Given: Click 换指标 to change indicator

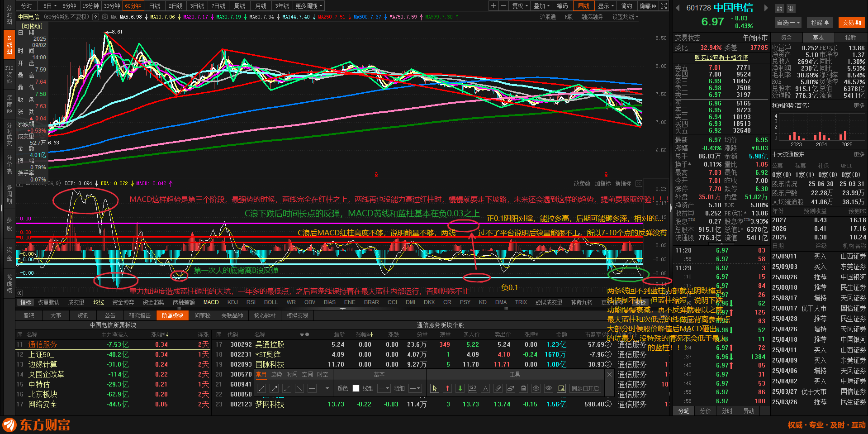Looking at the screenshot, I should point(623,183).
